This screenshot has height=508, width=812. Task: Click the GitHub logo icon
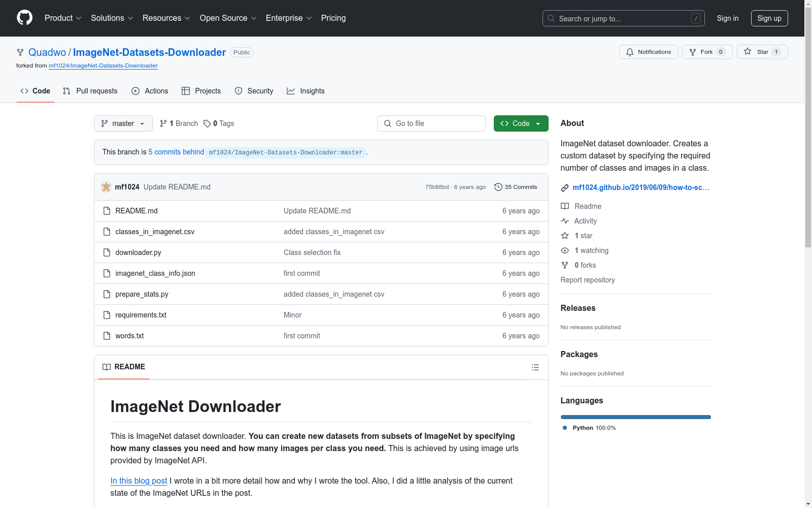(24, 18)
